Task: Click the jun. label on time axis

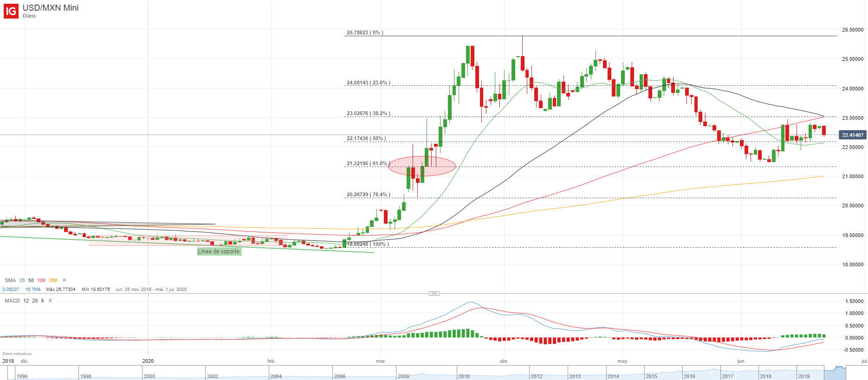Action: click(x=741, y=361)
